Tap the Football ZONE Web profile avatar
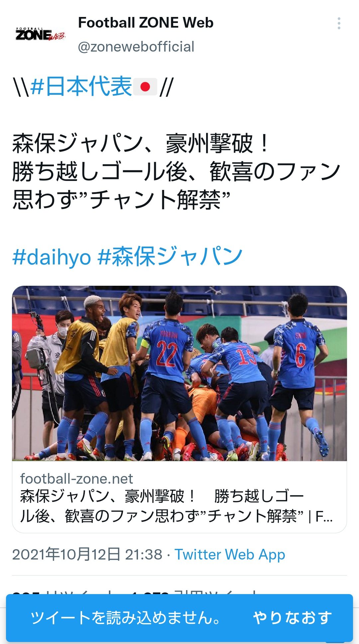Viewport: 359px width, 644px height. [x=40, y=34]
